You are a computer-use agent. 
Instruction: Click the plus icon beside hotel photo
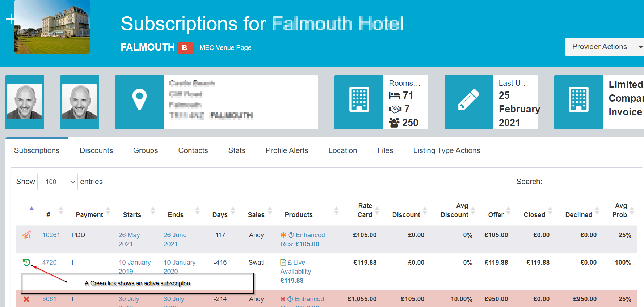point(11,19)
